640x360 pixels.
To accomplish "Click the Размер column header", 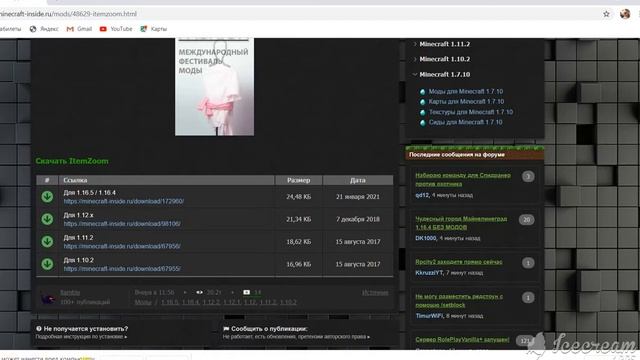I will (x=298, y=180).
